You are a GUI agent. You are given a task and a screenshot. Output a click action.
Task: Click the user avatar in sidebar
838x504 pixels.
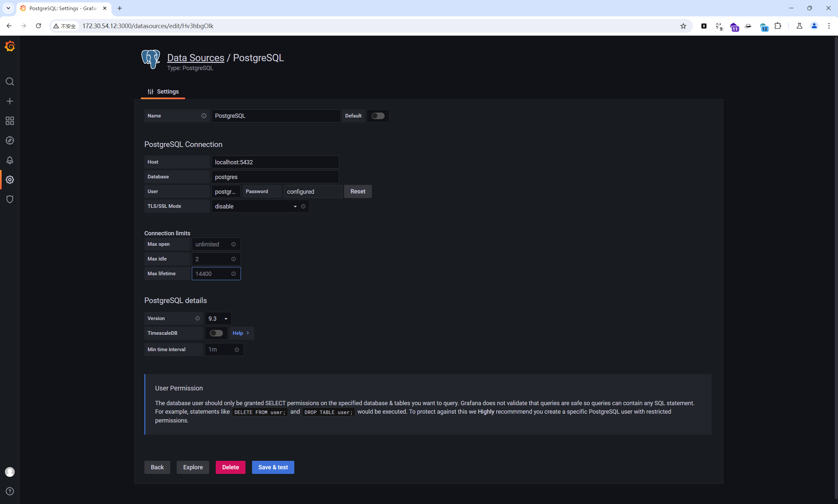[10, 472]
